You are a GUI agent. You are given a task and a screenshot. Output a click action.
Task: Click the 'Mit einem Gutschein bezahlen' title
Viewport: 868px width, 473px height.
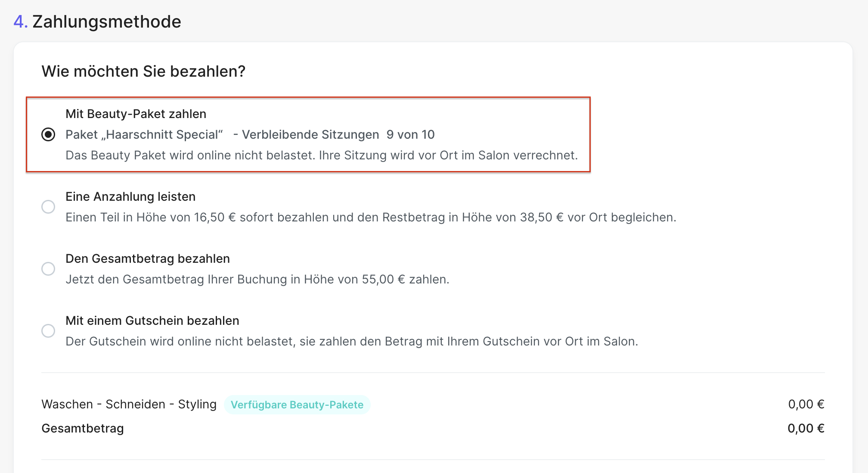click(x=152, y=321)
